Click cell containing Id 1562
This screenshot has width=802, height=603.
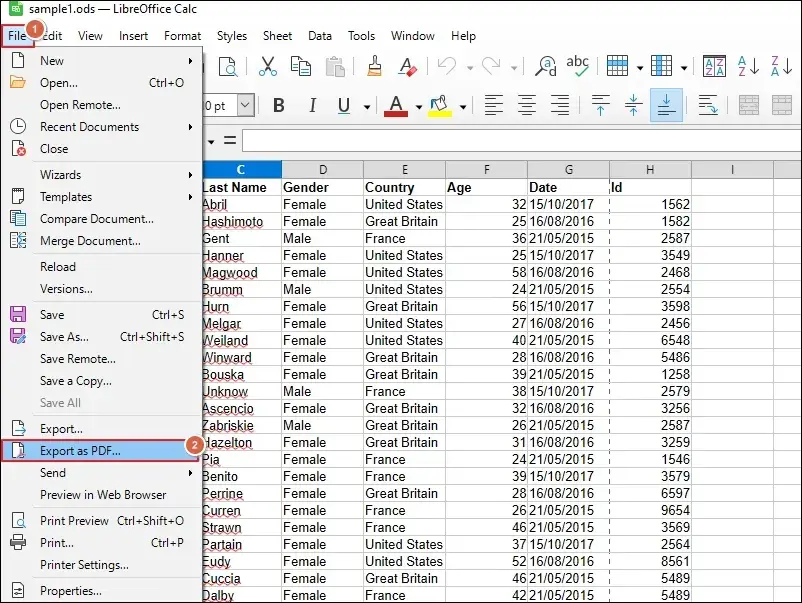[650, 205]
